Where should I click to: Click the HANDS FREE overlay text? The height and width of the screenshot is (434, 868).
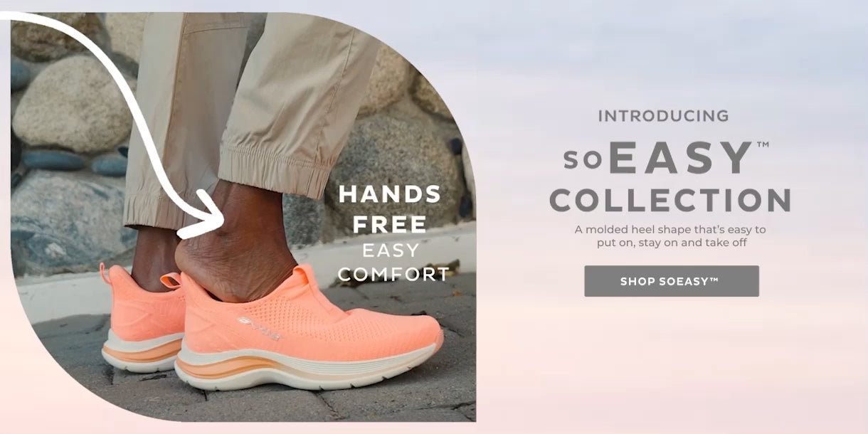click(x=389, y=209)
